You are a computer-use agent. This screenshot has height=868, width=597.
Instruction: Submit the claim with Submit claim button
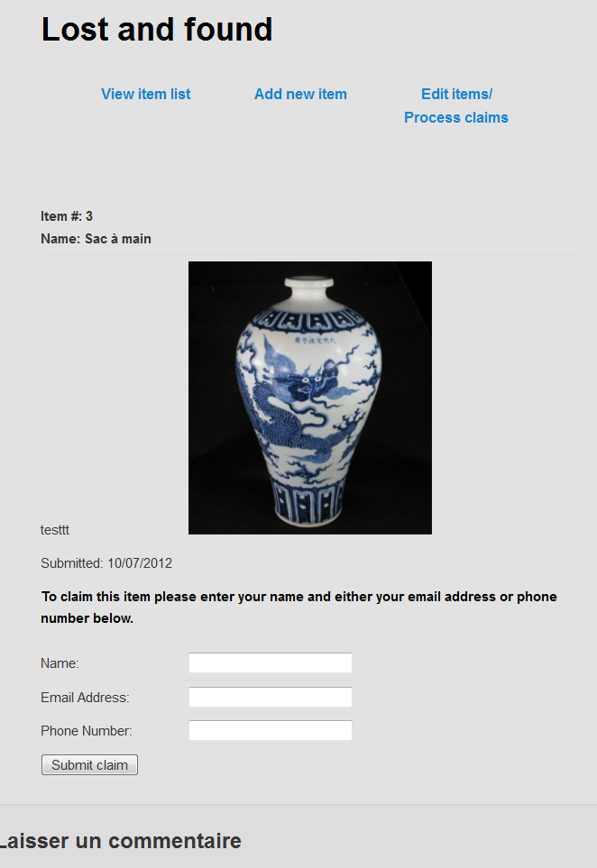[89, 765]
